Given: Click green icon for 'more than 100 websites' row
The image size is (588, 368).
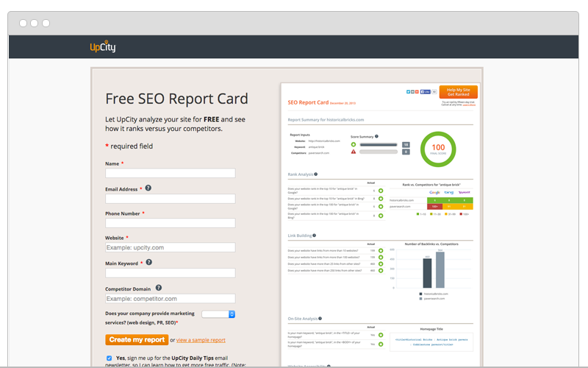Looking at the screenshot, I should coord(381,257).
